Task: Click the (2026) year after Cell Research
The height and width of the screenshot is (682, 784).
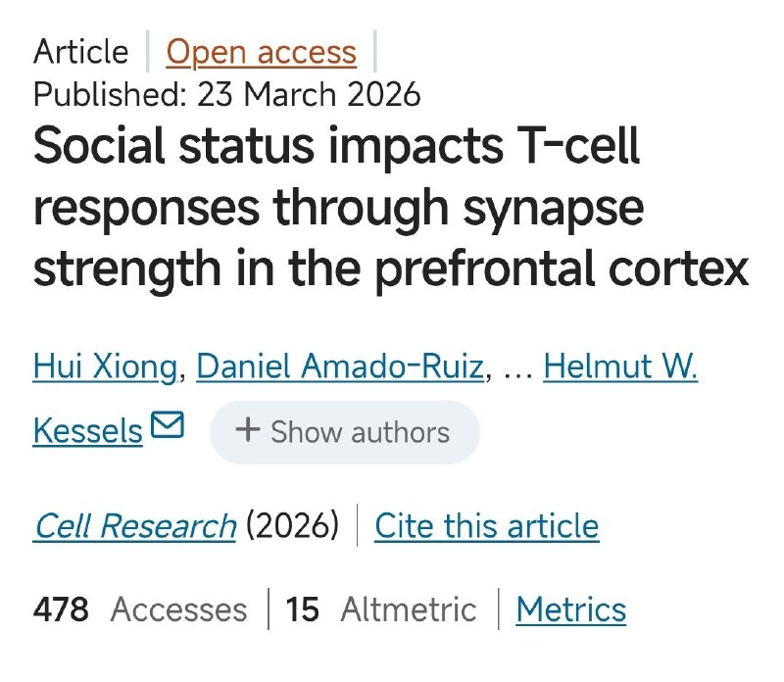Action: [x=292, y=526]
